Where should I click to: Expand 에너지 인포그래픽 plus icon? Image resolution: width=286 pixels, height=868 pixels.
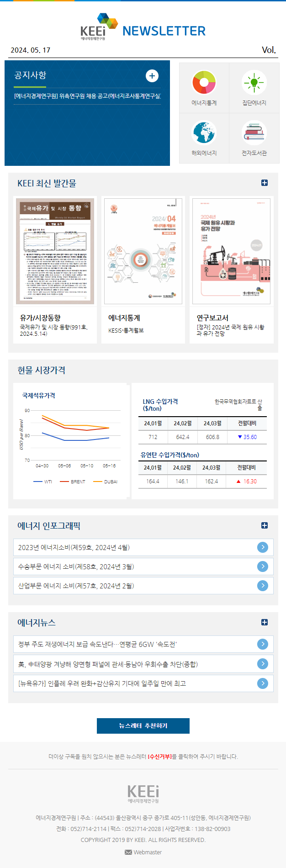(265, 525)
